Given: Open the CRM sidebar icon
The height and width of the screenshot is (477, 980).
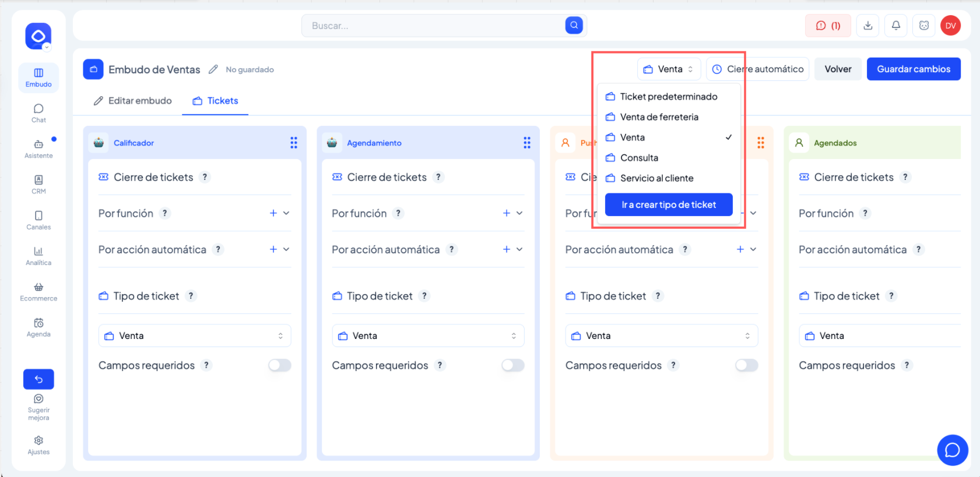Looking at the screenshot, I should [38, 184].
